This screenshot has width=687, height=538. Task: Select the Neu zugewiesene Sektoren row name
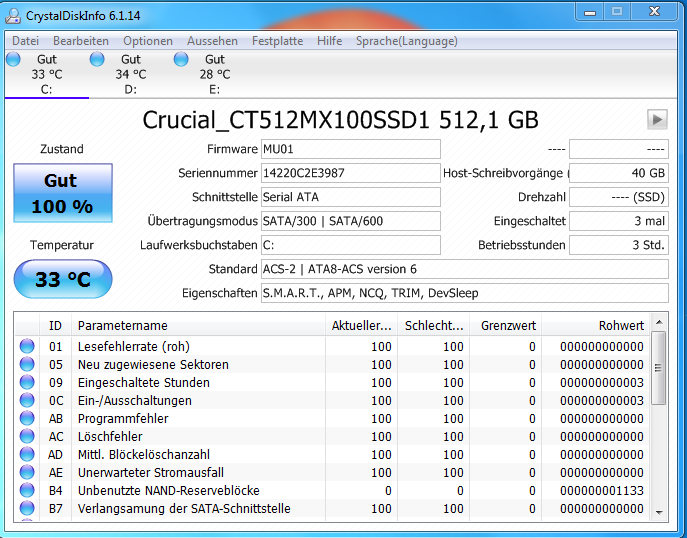153,365
